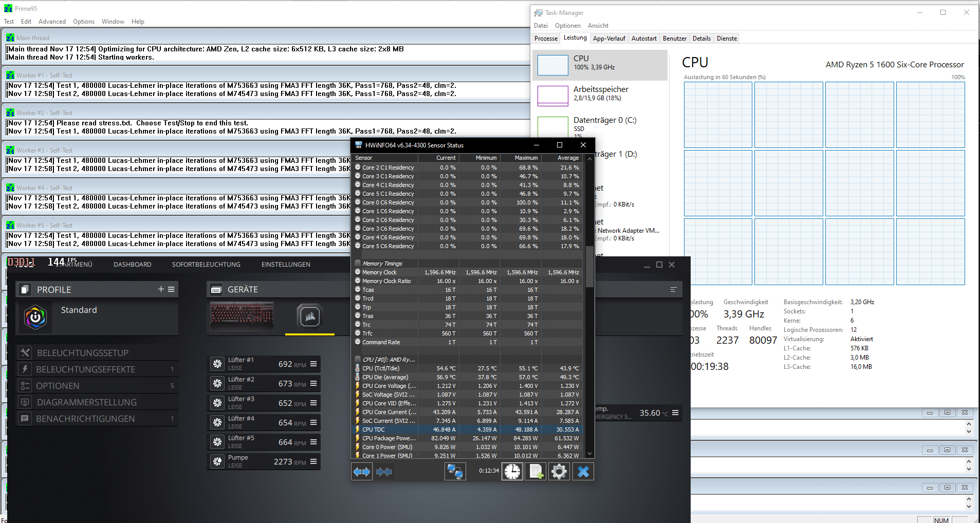Select Arbeitsspeicher in the performance list

tap(600, 94)
